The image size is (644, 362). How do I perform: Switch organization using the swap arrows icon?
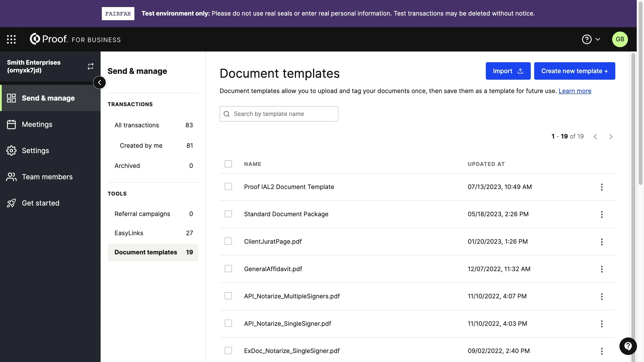(x=90, y=66)
